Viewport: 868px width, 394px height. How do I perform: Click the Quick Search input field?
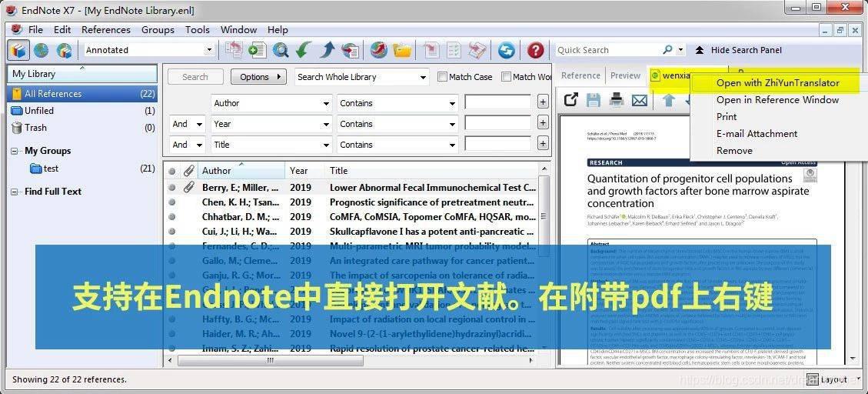coord(607,50)
